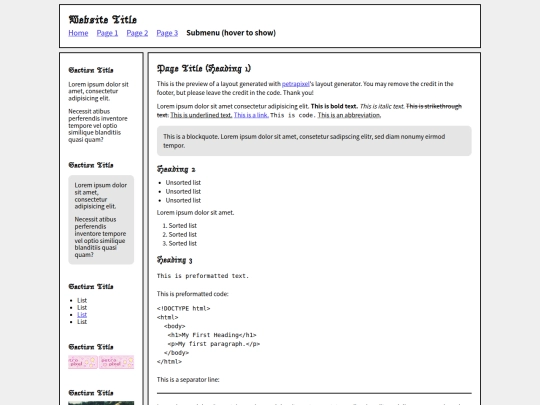Open the Home navigation link

tap(78, 33)
